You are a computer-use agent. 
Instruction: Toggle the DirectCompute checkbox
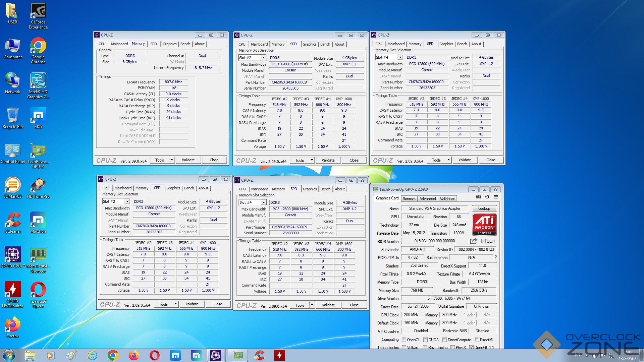click(444, 340)
